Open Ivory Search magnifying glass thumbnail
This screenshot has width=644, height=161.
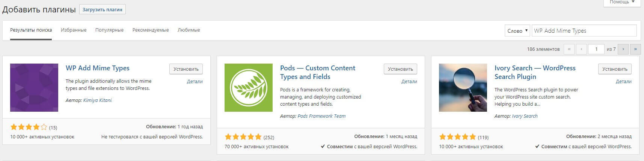coord(463,88)
